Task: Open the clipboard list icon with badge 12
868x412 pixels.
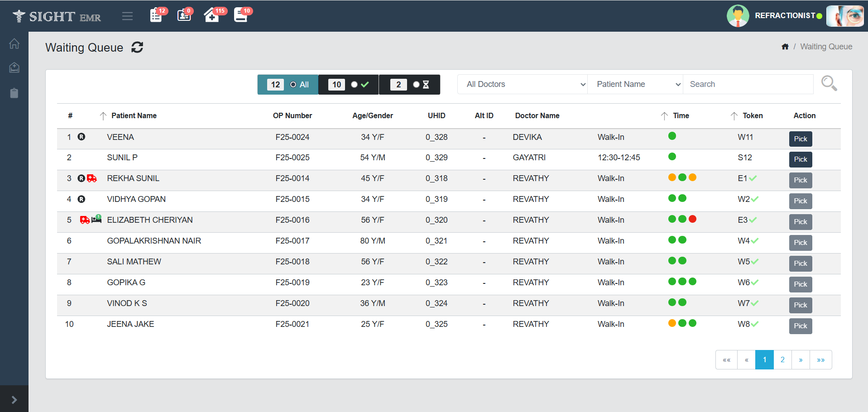Action: tap(156, 15)
